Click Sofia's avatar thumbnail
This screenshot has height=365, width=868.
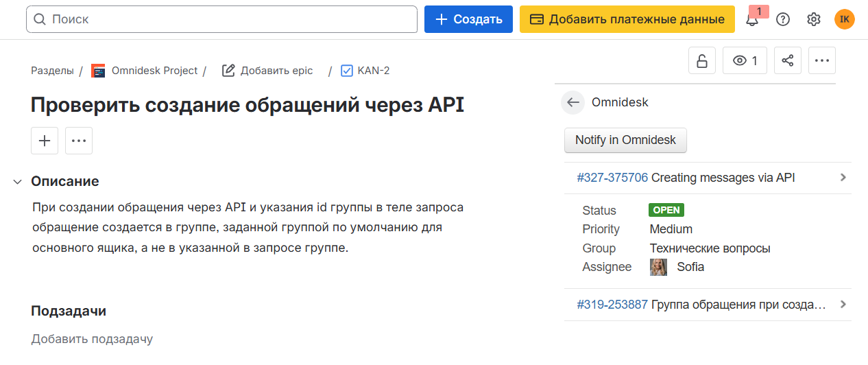(658, 267)
